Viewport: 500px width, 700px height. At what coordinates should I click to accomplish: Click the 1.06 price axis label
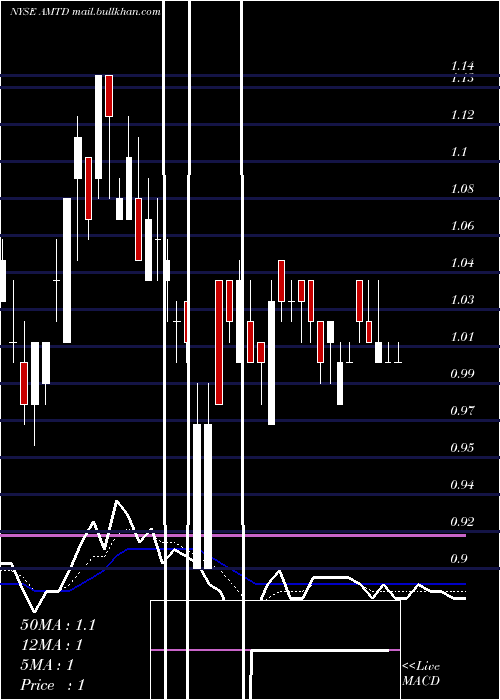click(462, 225)
